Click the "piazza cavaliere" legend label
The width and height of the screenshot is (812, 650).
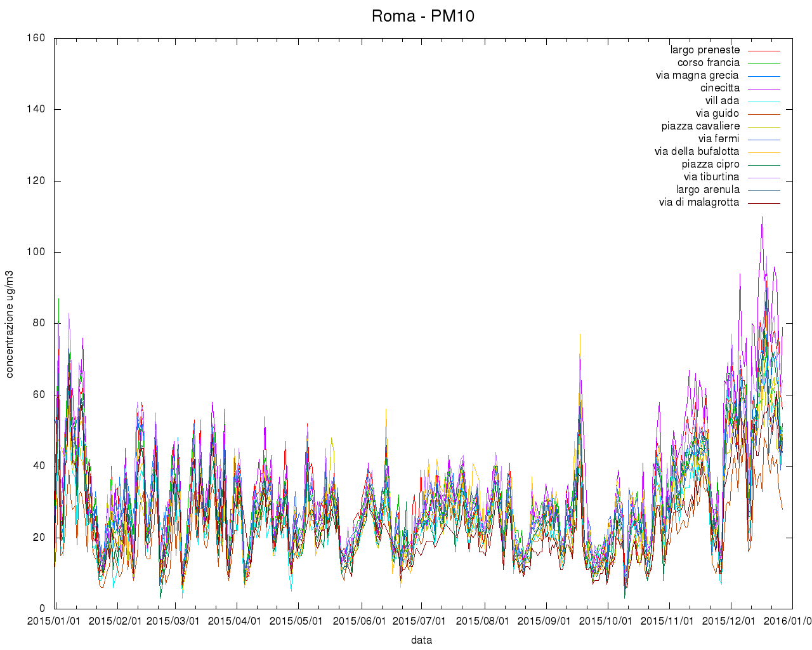pos(700,126)
